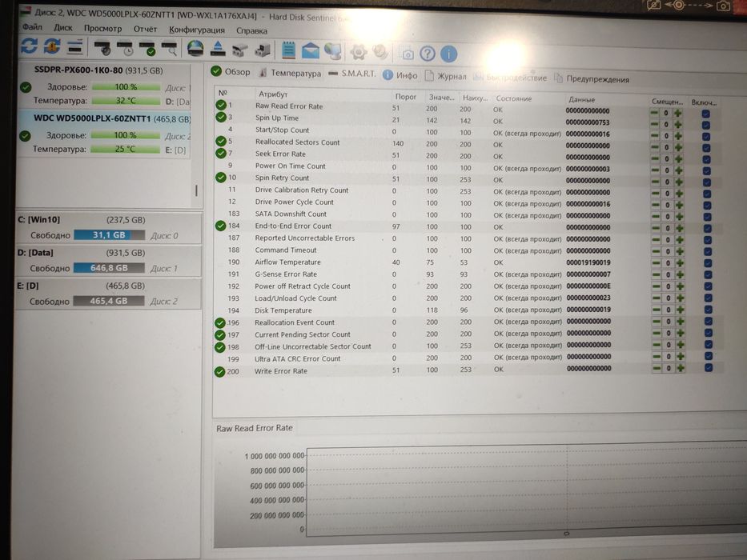
Task: Decrease offset with minus for Seek Error Rate
Action: point(655,159)
